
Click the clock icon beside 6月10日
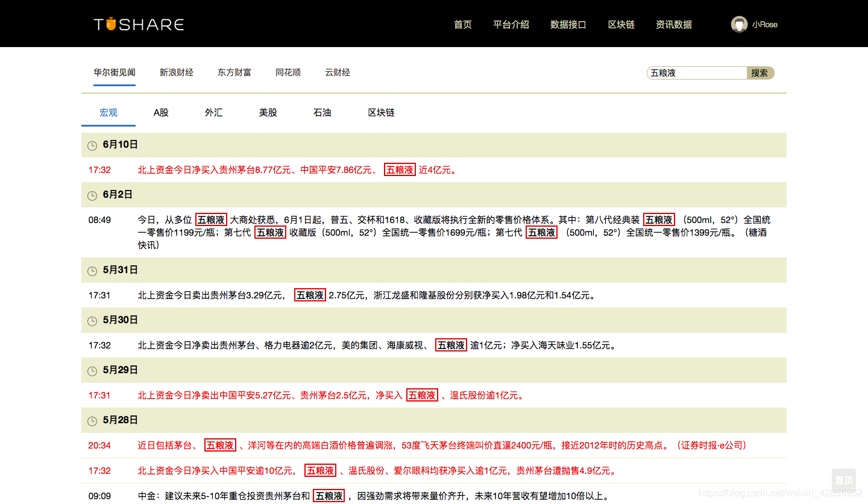92,145
